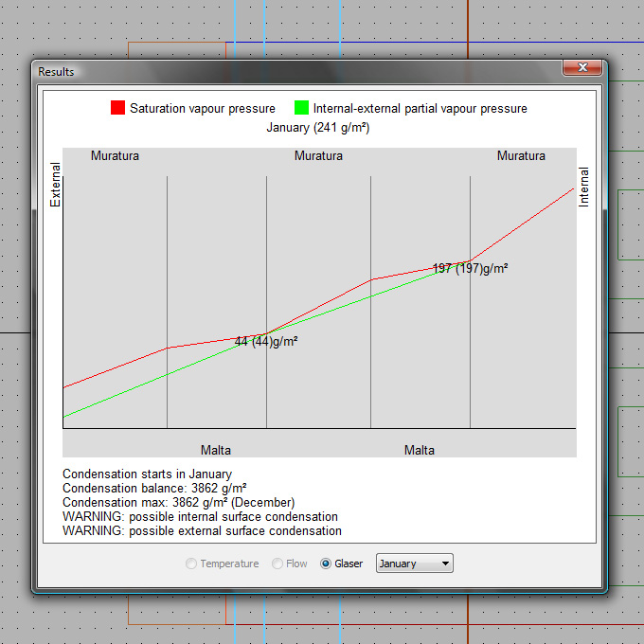The height and width of the screenshot is (644, 644).
Task: Click the 'External' axis label
Action: [55, 185]
